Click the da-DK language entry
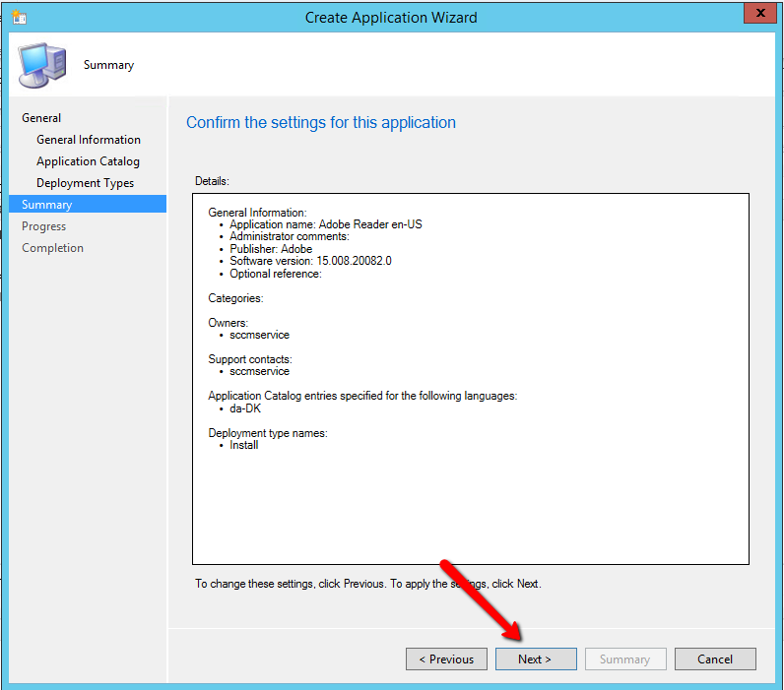Image resolution: width=784 pixels, height=690 pixels. coord(245,408)
